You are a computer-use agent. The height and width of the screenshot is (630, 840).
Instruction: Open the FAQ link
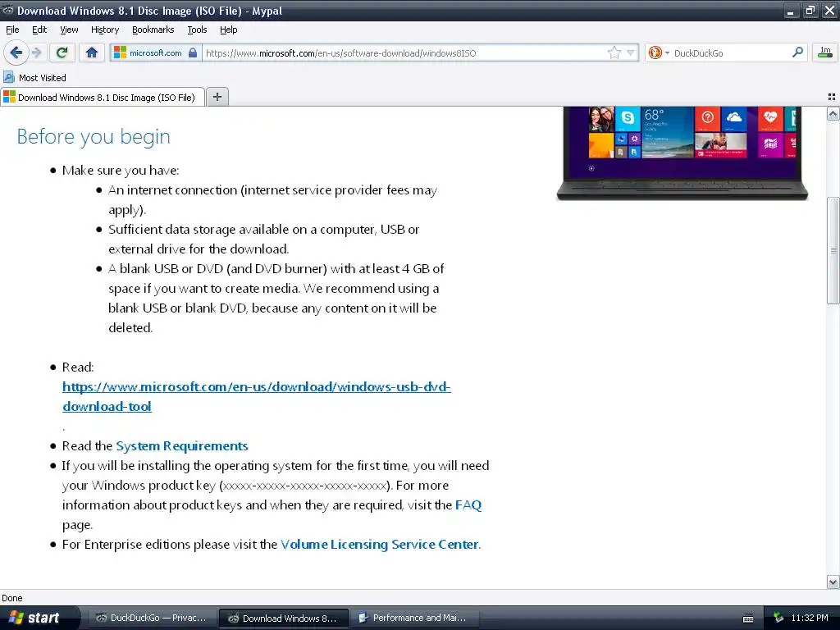point(468,504)
